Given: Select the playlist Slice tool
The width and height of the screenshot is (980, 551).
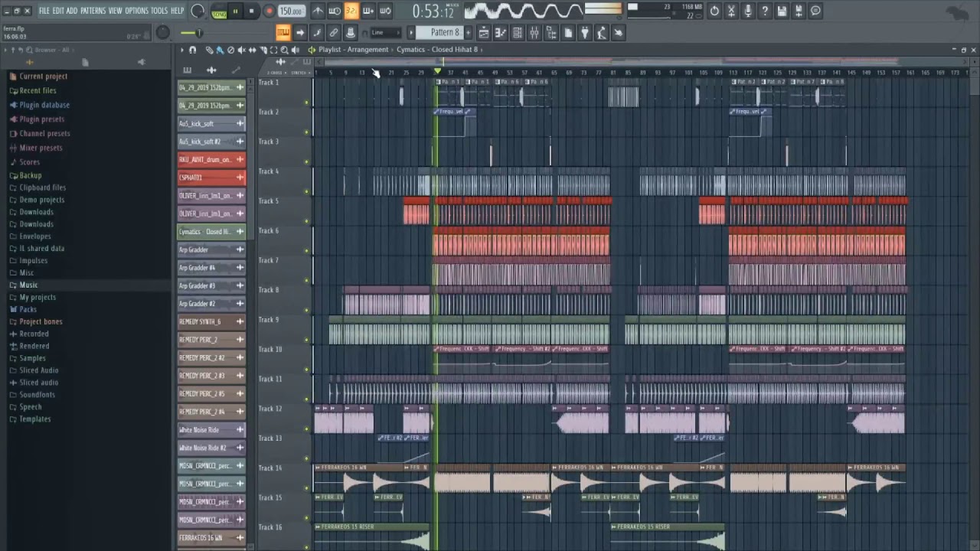Looking at the screenshot, I should (x=263, y=50).
